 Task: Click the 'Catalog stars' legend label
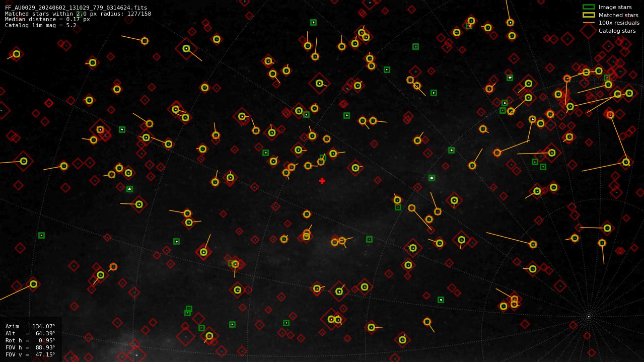click(617, 31)
